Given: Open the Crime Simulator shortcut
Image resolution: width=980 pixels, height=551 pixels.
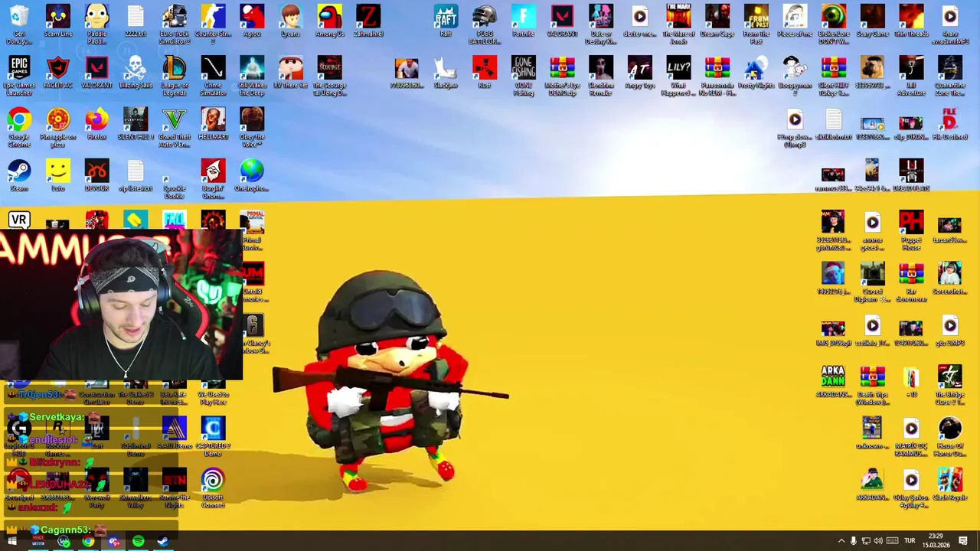Looking at the screenshot, I should point(213,76).
